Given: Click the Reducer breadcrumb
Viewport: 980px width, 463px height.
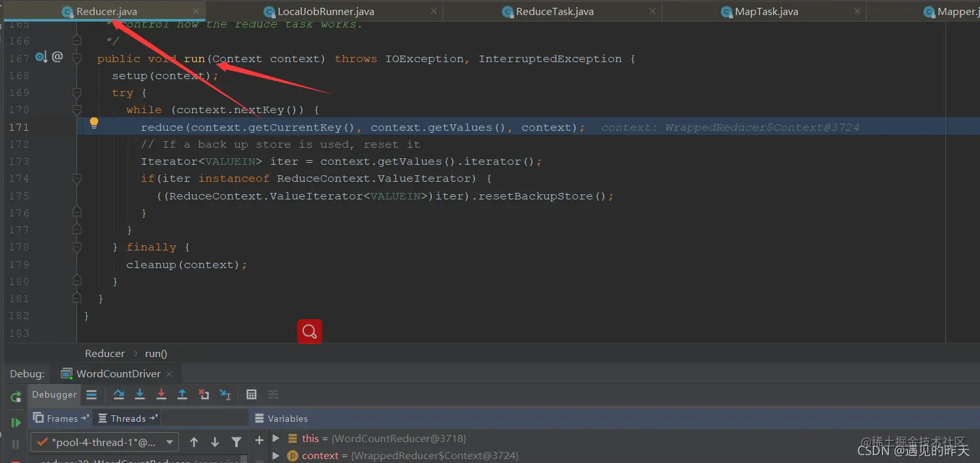Looking at the screenshot, I should [x=105, y=354].
